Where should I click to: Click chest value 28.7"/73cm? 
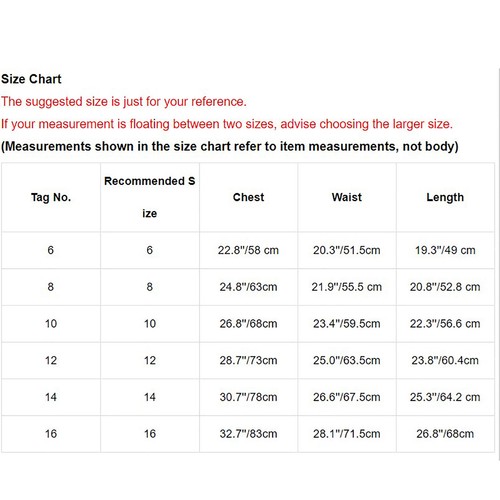click(x=248, y=360)
